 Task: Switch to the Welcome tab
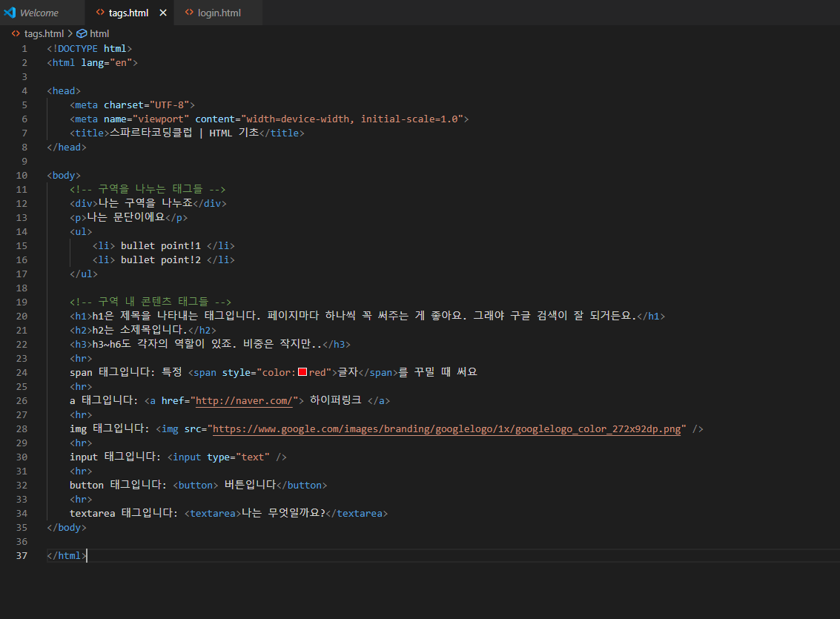(39, 13)
